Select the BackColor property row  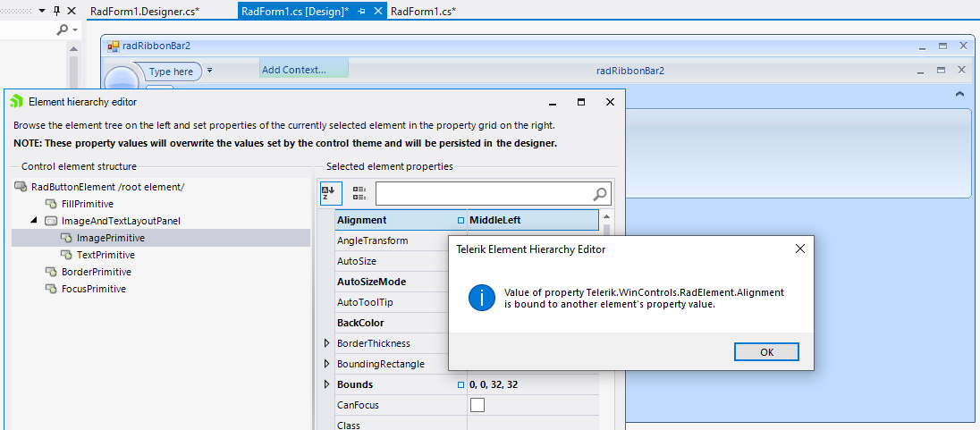392,323
